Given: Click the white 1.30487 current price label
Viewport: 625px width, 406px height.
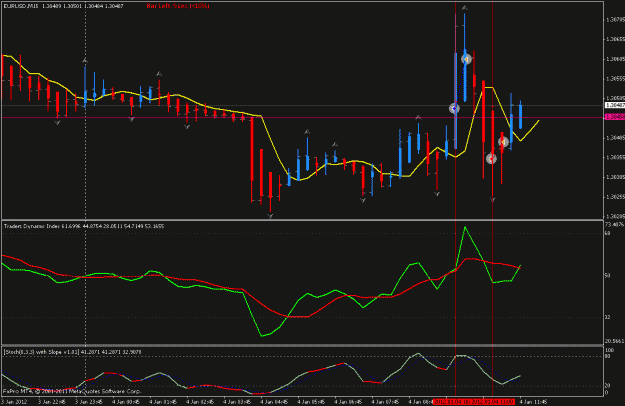Looking at the screenshot, I should coord(615,105).
